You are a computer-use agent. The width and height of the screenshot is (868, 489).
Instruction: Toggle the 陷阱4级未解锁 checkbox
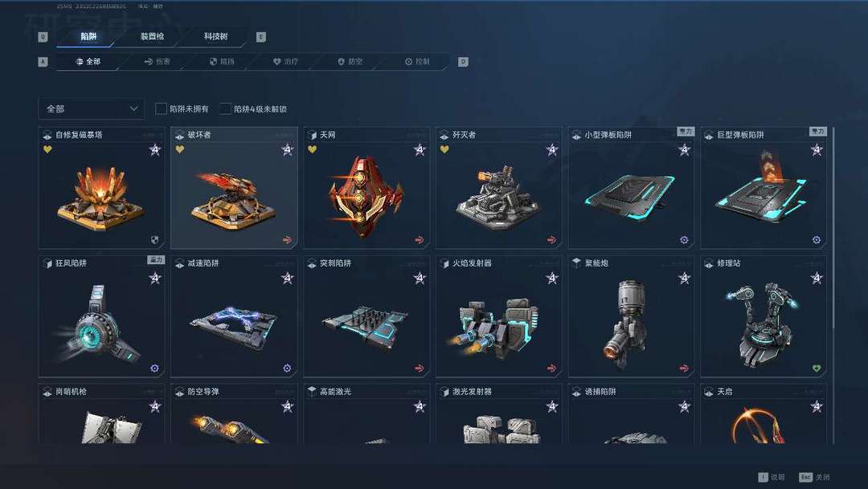point(225,109)
